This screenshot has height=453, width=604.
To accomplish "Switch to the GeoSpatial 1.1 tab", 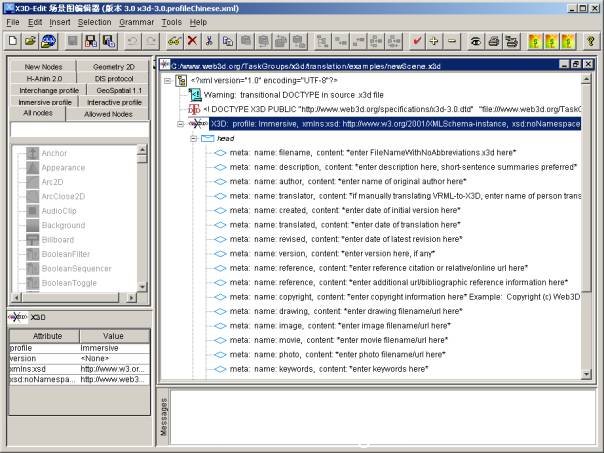I will tap(119, 90).
